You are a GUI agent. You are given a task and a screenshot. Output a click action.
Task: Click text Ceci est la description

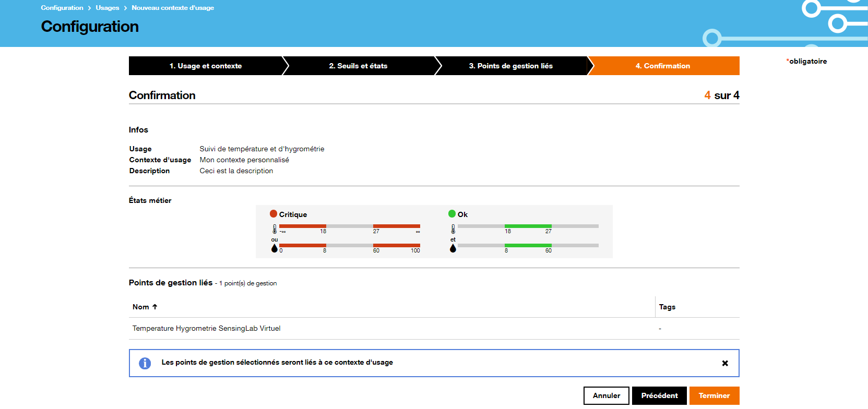pos(236,171)
